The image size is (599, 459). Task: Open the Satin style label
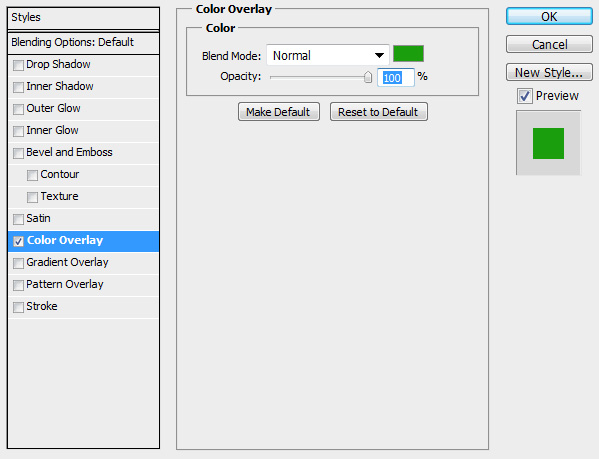coord(38,218)
